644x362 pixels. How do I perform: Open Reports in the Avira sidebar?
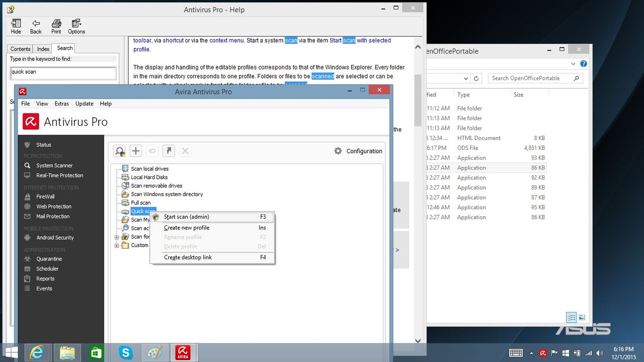point(45,279)
